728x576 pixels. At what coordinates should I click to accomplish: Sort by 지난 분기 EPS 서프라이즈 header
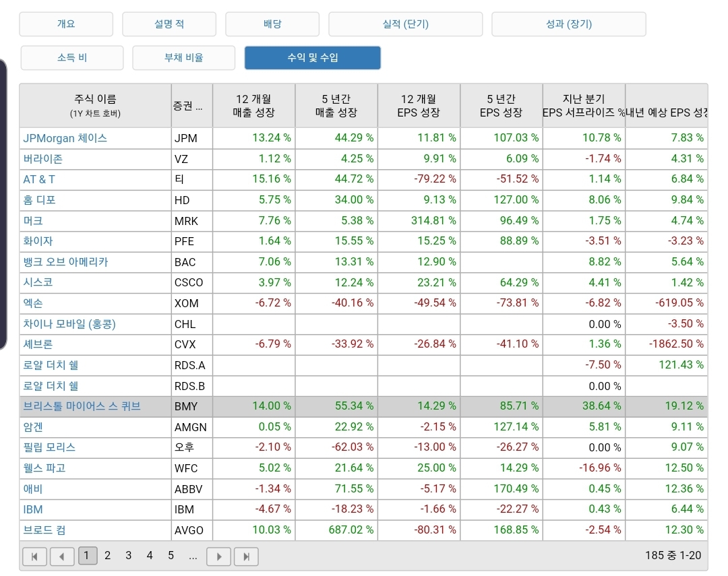point(584,105)
